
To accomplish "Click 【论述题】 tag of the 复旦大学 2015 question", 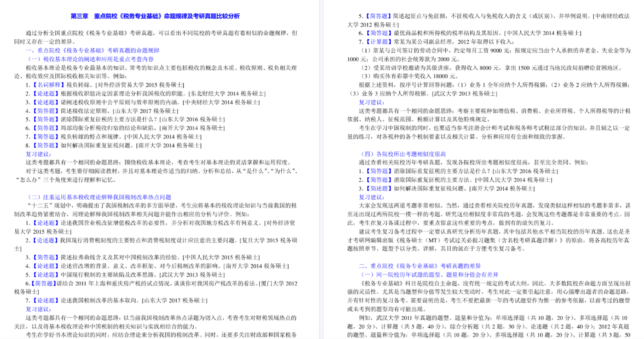I will pyautogui.click(x=45, y=240).
